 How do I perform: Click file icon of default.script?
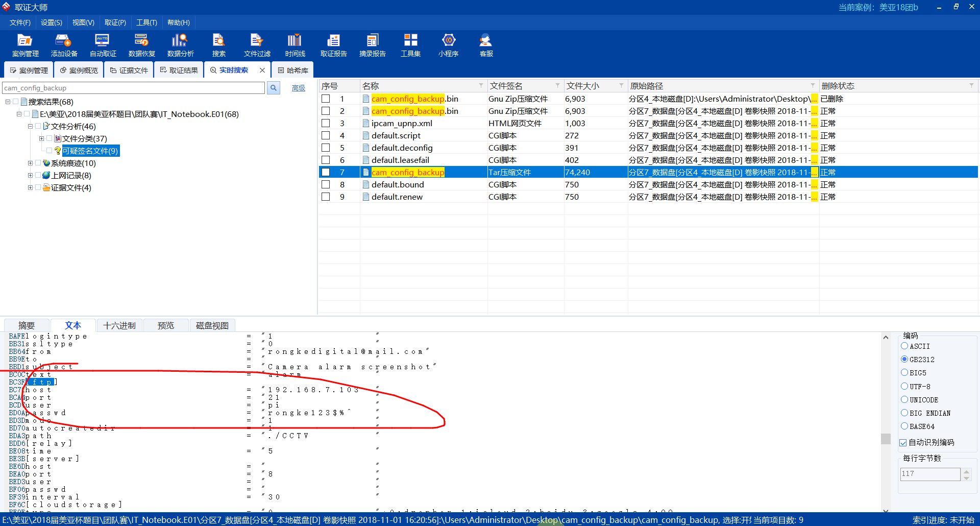(366, 135)
